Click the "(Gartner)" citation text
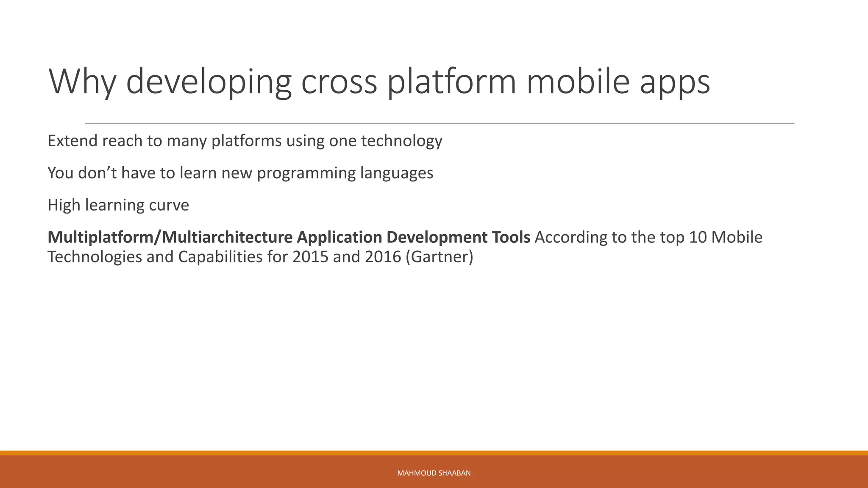The height and width of the screenshot is (488, 868). [x=439, y=257]
